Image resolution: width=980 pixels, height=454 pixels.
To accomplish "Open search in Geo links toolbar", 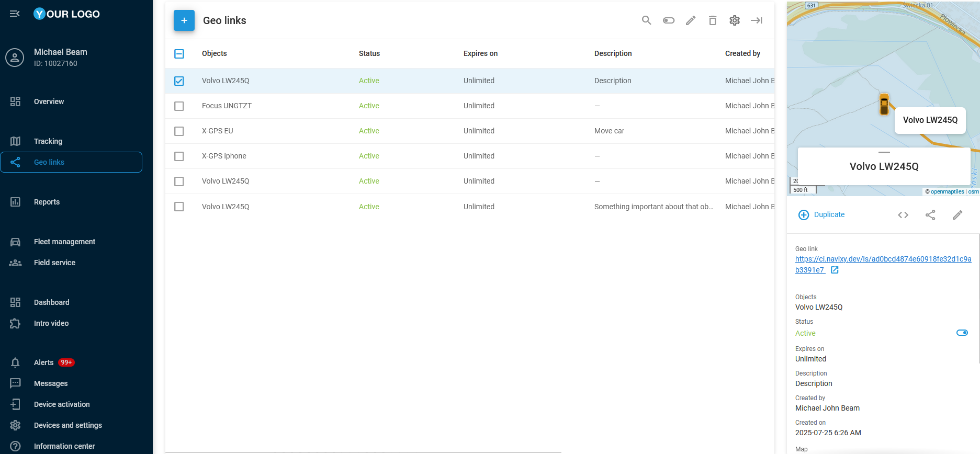I will click(x=646, y=20).
